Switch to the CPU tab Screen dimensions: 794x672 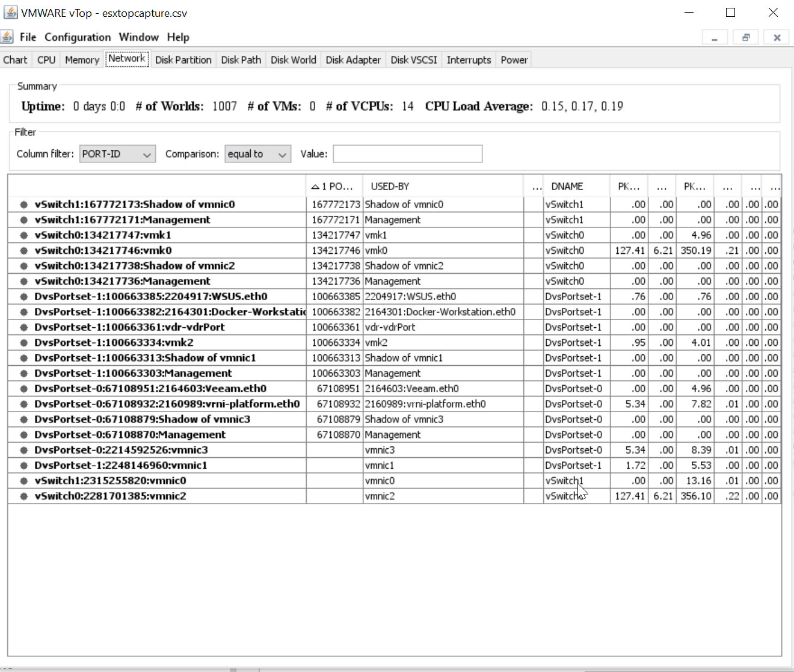pos(46,60)
